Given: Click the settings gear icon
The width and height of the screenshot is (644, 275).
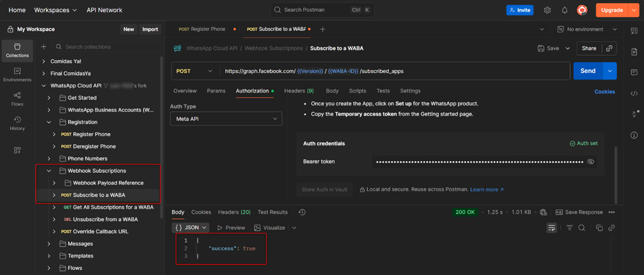Looking at the screenshot, I should click(x=547, y=10).
